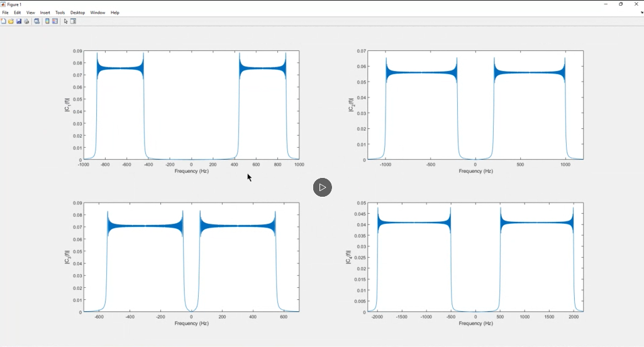Click the Link Plot toolbar icon
Viewport: 644px width, 347px height.
(37, 21)
